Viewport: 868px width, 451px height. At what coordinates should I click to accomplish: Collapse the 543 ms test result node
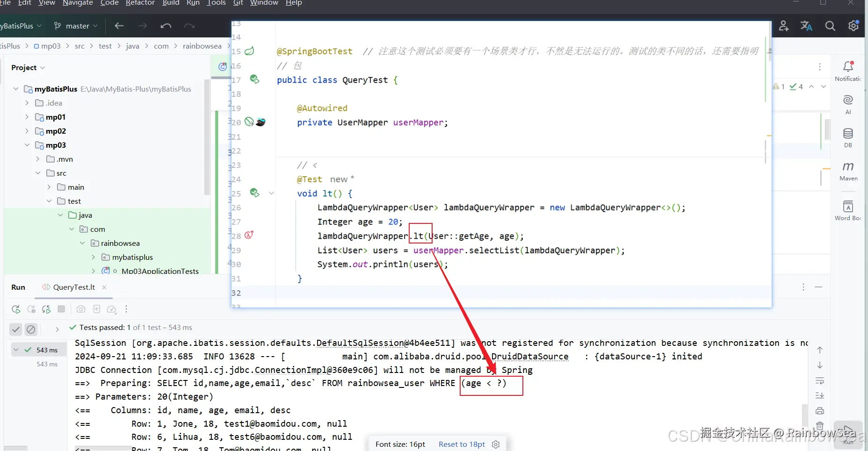(16, 350)
